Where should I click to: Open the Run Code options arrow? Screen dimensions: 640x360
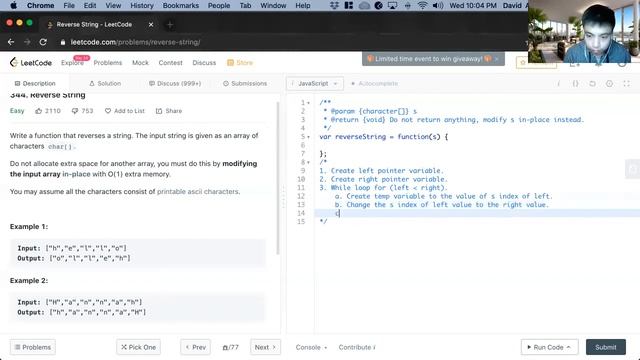click(x=569, y=347)
